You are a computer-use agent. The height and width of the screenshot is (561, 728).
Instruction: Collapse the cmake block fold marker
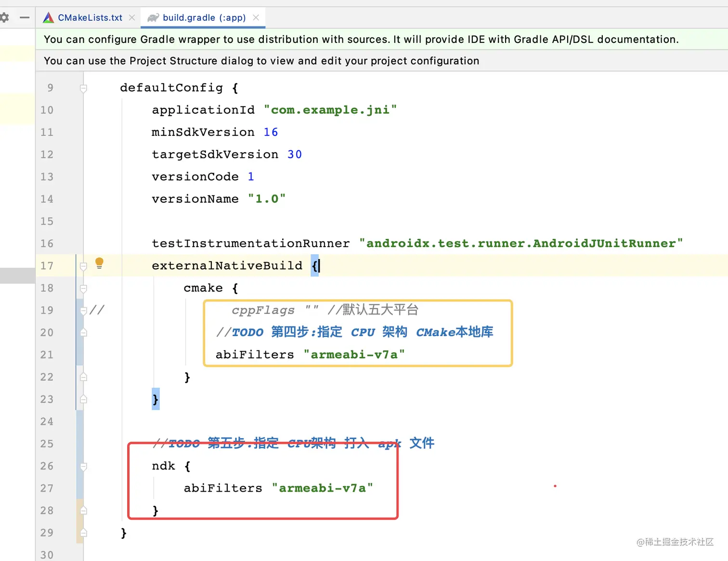click(83, 288)
